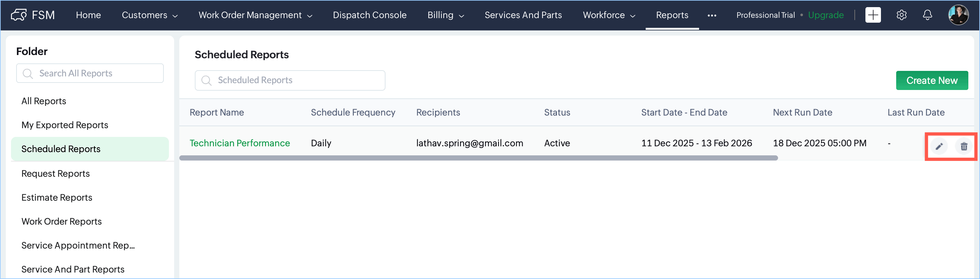
Task: Select the My Exported Reports folder
Action: coord(65,125)
